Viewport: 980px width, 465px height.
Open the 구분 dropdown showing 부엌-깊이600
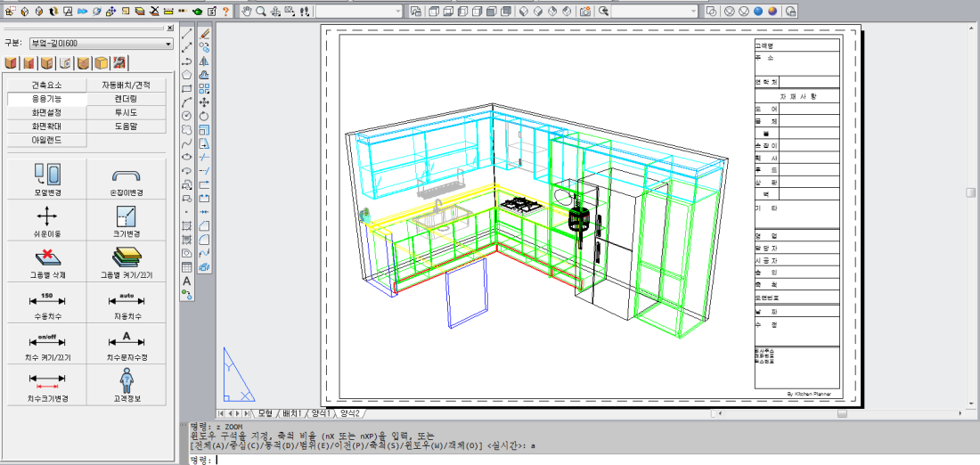[x=102, y=44]
